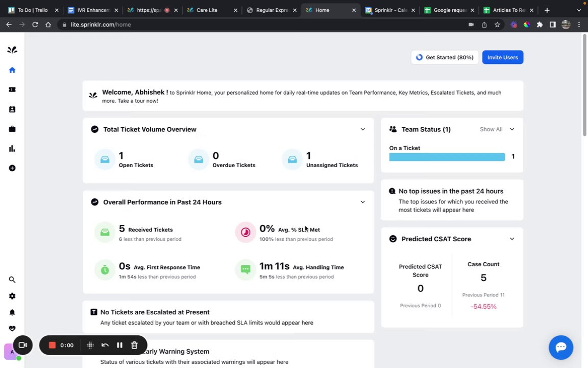Viewport: 588px width, 368px height.
Task: Click the Get Started (80%) button
Action: coord(445,57)
